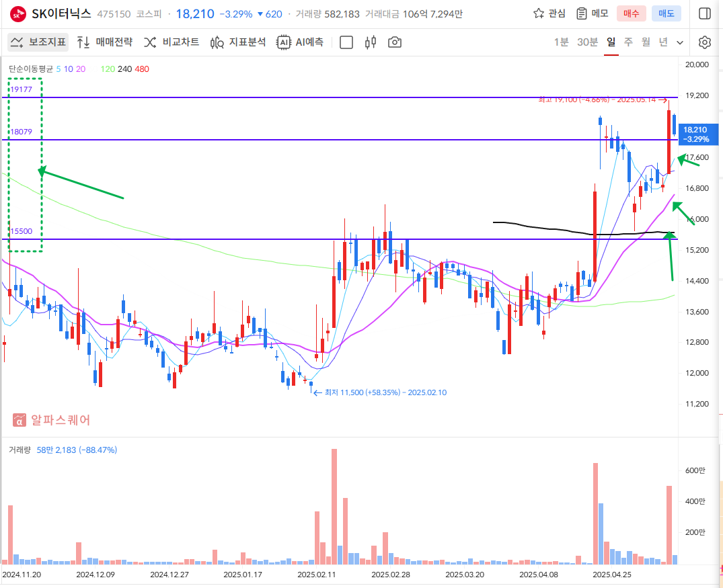Select the 5-day moving average value
This screenshot has height=588, width=723.
59,69
